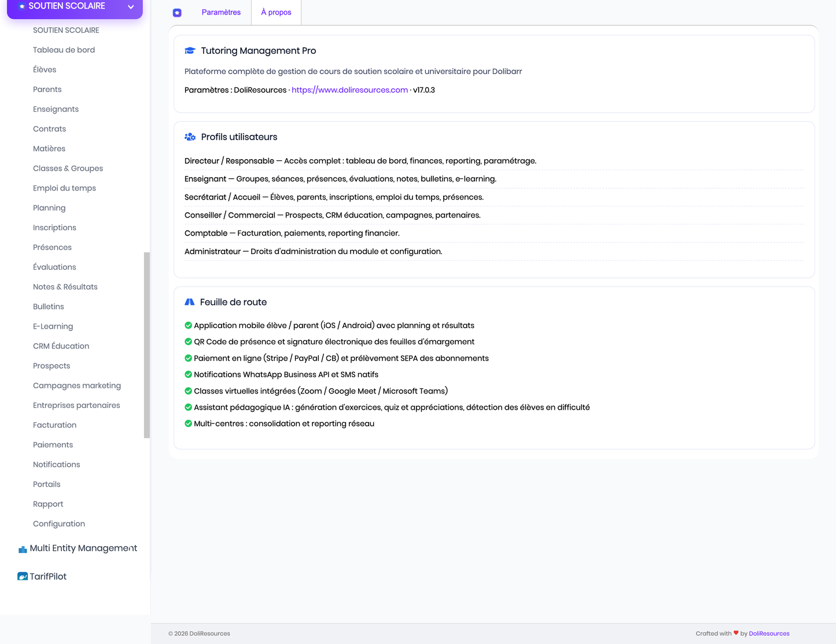836x644 pixels.
Task: Click the Multi Entity Management icon
Action: (x=23, y=549)
